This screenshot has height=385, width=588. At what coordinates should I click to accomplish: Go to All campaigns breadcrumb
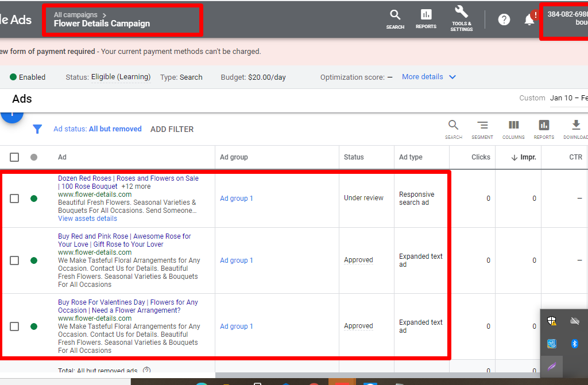75,14
